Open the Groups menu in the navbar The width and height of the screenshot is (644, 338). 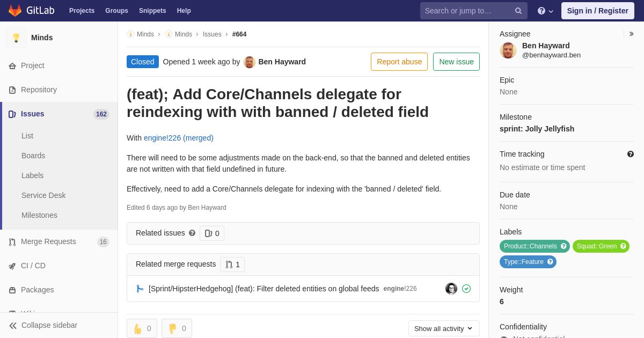116,11
